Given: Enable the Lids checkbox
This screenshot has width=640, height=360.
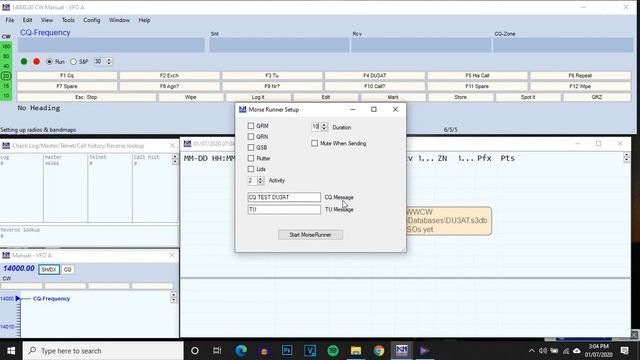Looking at the screenshot, I should point(251,169).
